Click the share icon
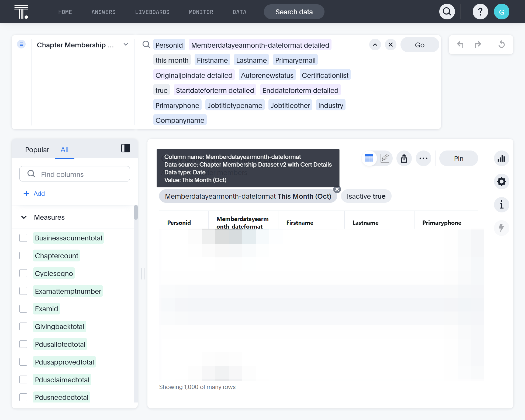Viewport: 525px width, 420px height. coord(404,158)
